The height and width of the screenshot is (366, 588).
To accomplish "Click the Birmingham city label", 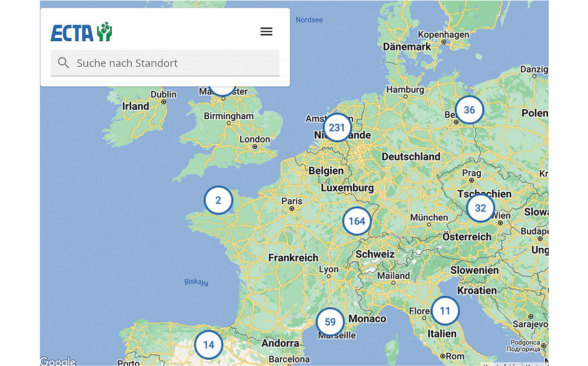I will pos(229,116).
